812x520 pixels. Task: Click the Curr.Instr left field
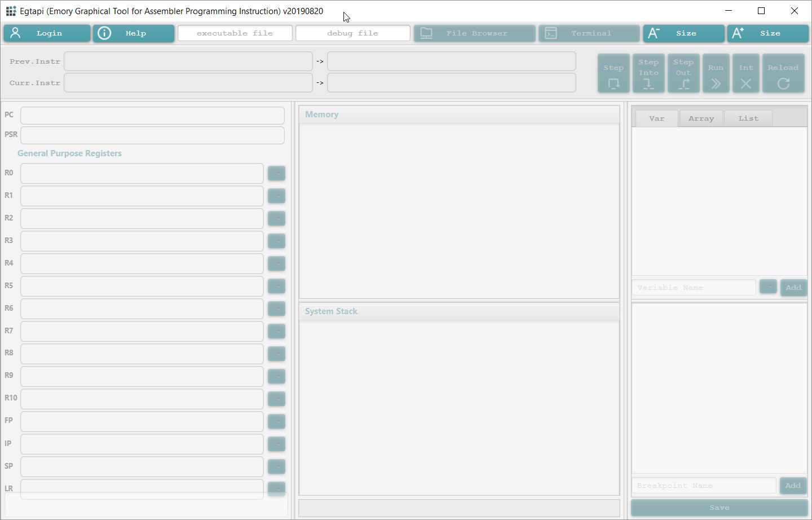point(188,83)
